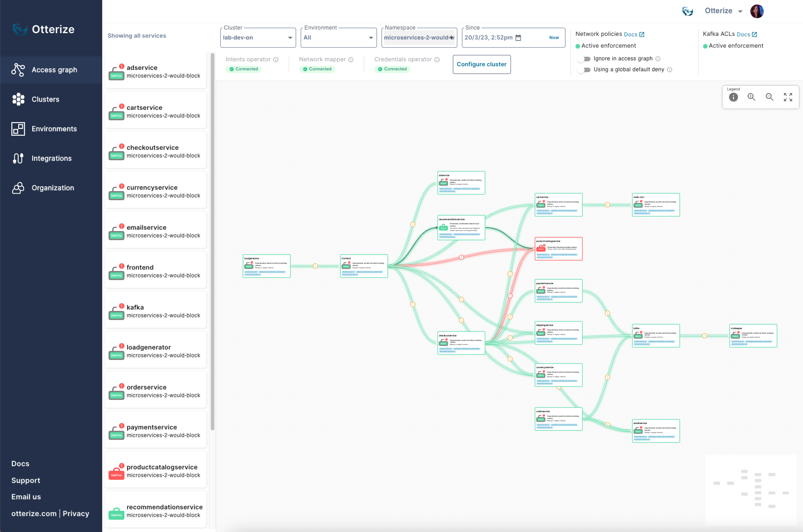
Task: Open the Otterize organization dropdown
Action: pos(724,11)
